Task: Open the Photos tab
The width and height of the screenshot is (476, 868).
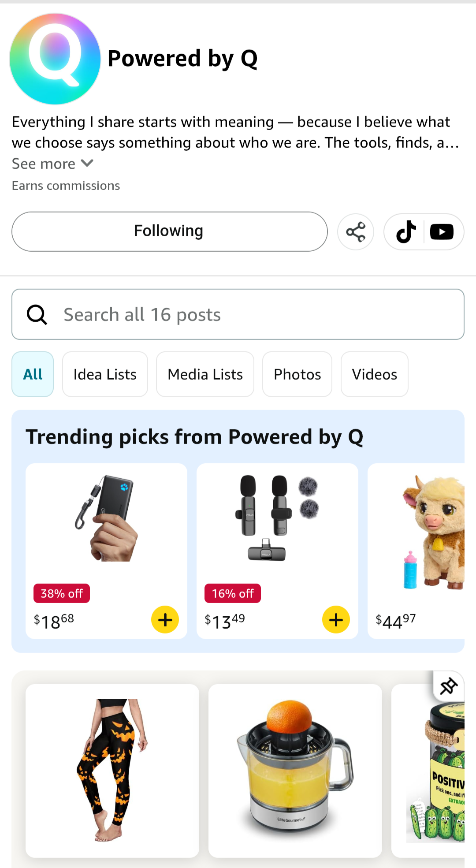Action: (297, 374)
